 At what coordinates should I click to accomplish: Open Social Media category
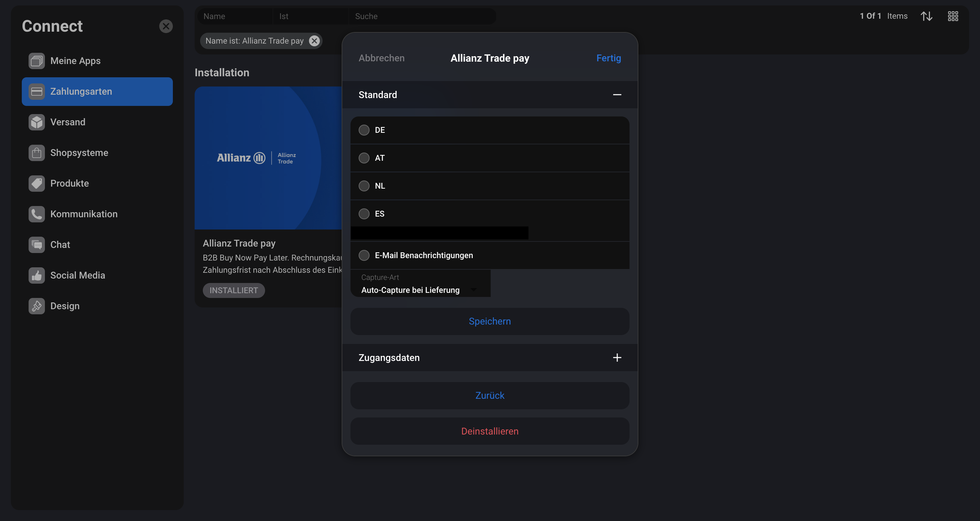tap(97, 275)
